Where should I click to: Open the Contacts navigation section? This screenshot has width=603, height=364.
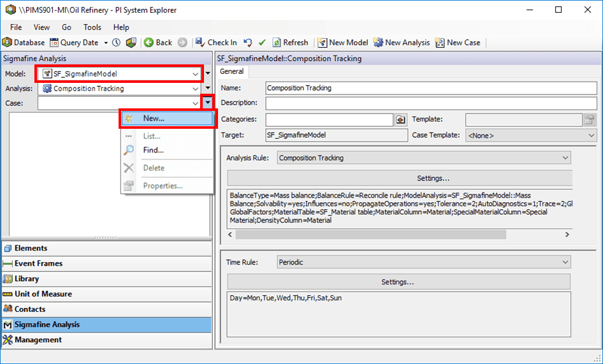click(106, 309)
